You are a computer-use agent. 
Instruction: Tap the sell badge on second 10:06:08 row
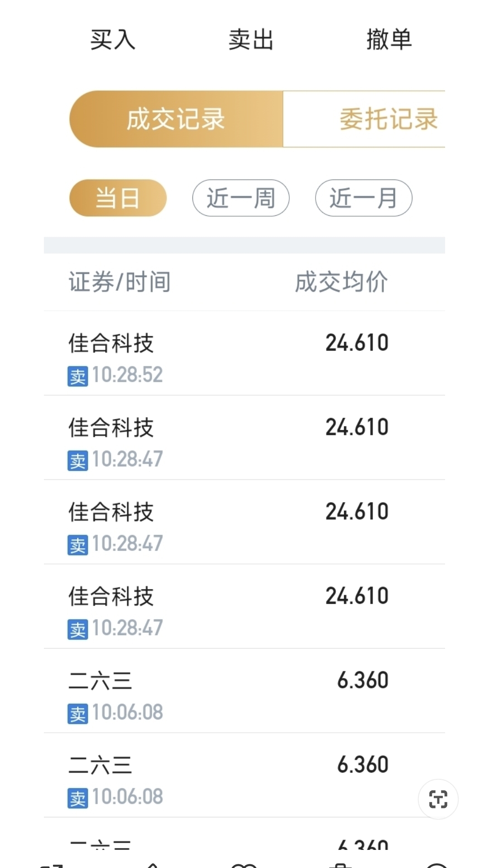click(x=78, y=798)
